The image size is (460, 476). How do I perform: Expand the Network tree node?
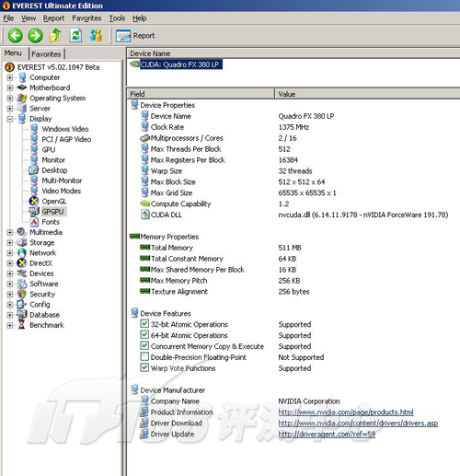coord(10,253)
